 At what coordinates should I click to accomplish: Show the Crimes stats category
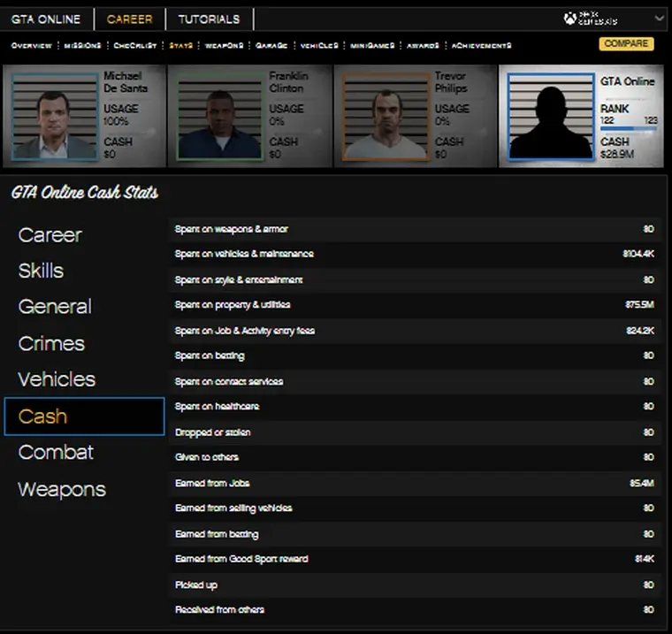51,343
